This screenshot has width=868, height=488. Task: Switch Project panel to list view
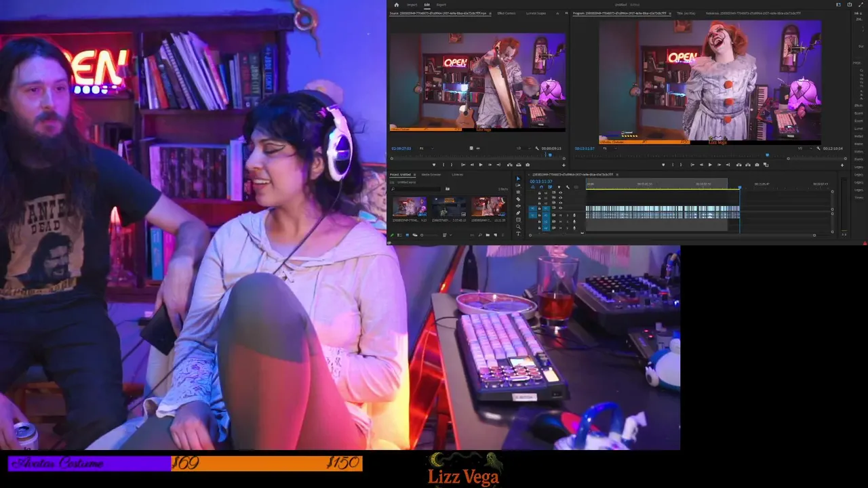pos(399,235)
